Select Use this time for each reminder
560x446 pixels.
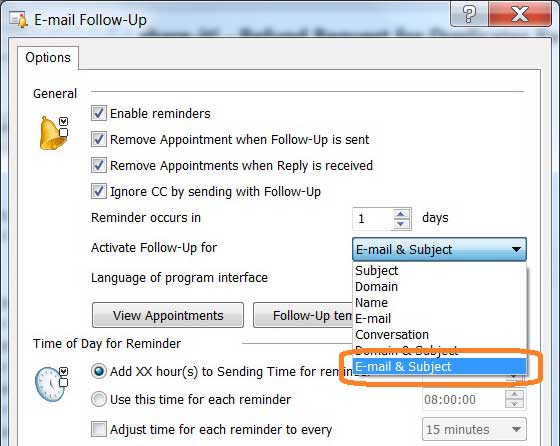coord(99,399)
